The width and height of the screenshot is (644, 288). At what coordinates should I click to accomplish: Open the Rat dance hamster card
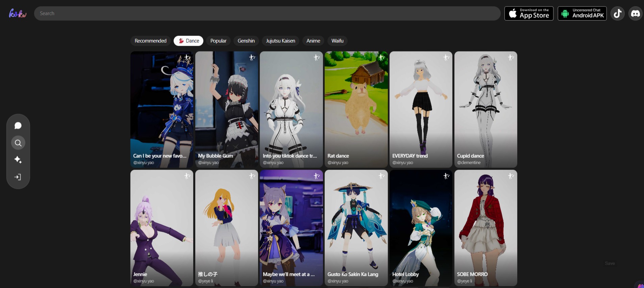pos(356,109)
